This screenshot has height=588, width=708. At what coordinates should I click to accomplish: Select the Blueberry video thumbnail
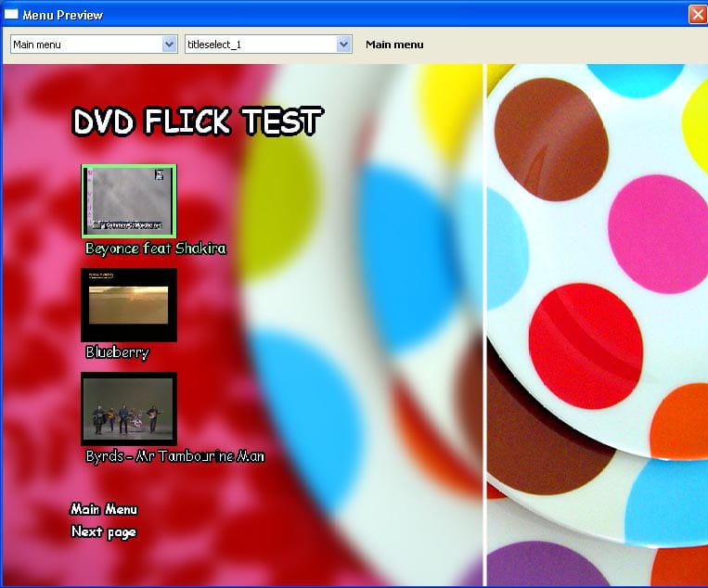point(129,305)
